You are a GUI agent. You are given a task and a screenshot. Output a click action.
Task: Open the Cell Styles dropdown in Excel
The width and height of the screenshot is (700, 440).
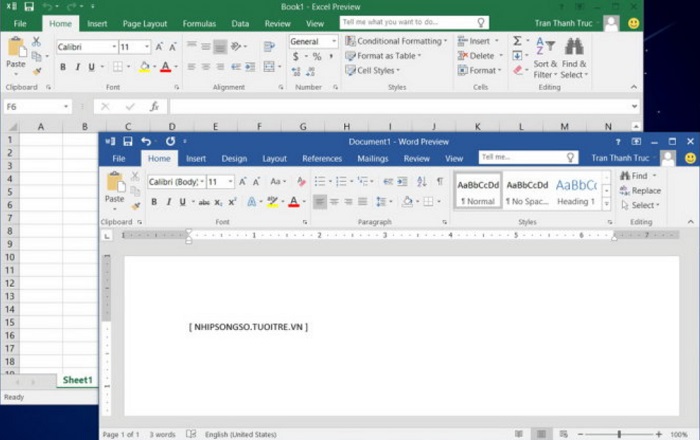coord(372,71)
